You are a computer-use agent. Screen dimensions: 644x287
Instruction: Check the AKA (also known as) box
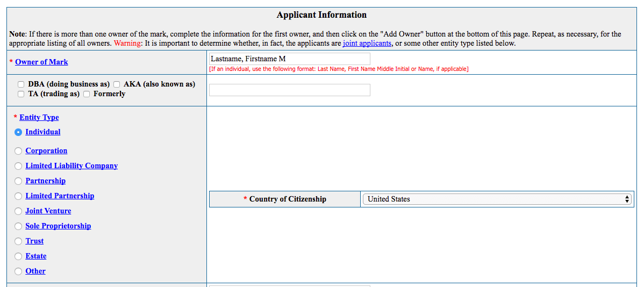click(117, 84)
